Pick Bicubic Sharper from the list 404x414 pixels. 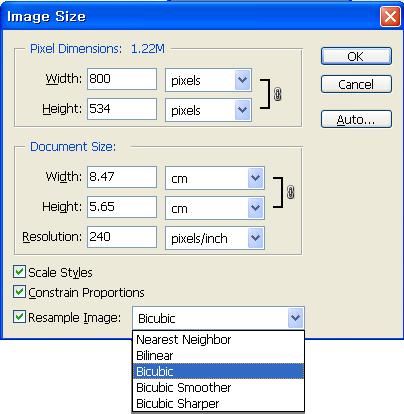point(218,403)
